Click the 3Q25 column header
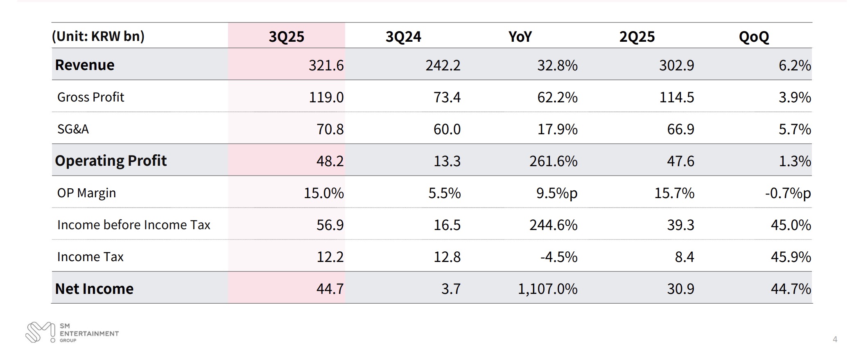The height and width of the screenshot is (361, 868). [x=286, y=37]
